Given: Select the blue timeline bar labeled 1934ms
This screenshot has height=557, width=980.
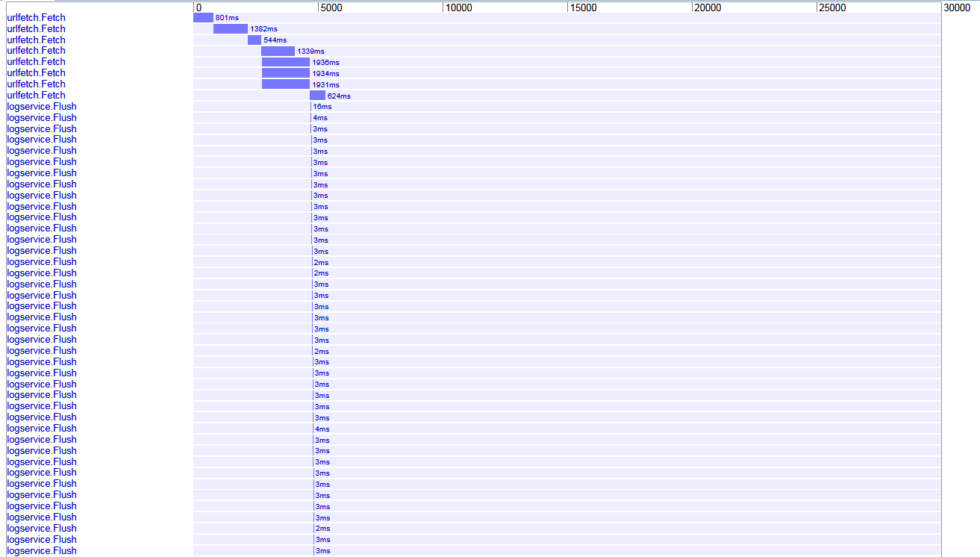Looking at the screenshot, I should (286, 73).
